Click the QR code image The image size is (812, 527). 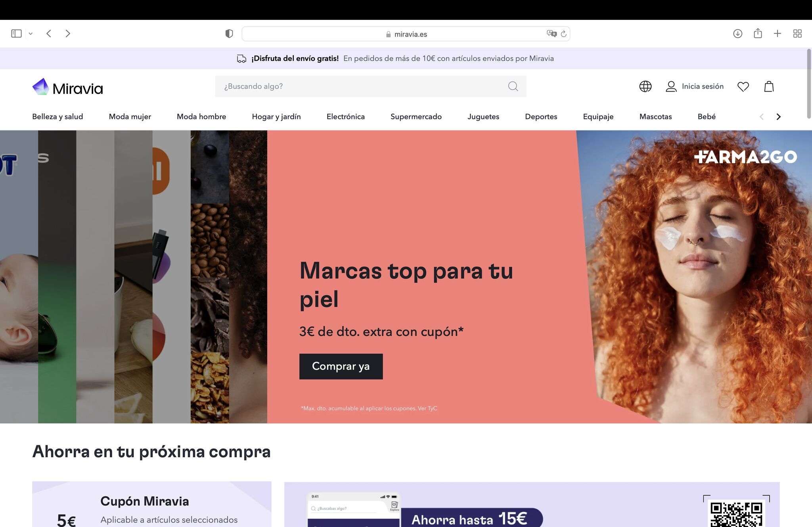click(736, 514)
